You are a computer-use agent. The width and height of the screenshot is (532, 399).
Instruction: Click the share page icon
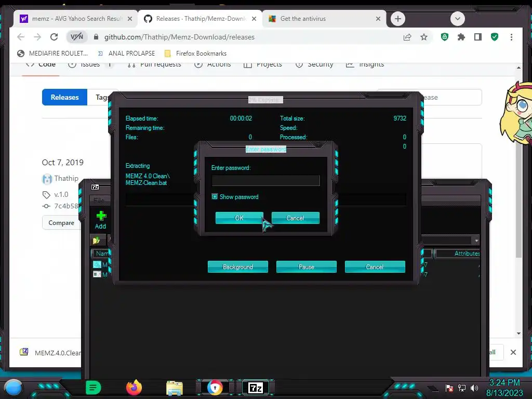click(407, 37)
